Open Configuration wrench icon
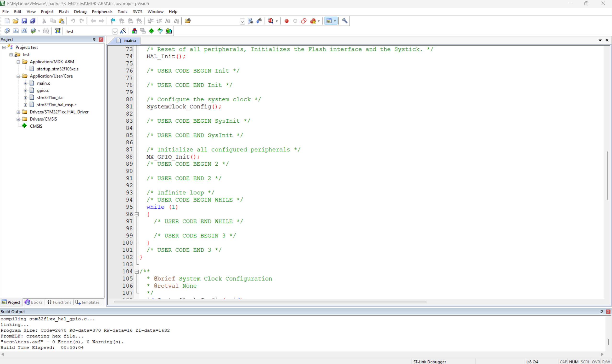 [345, 21]
